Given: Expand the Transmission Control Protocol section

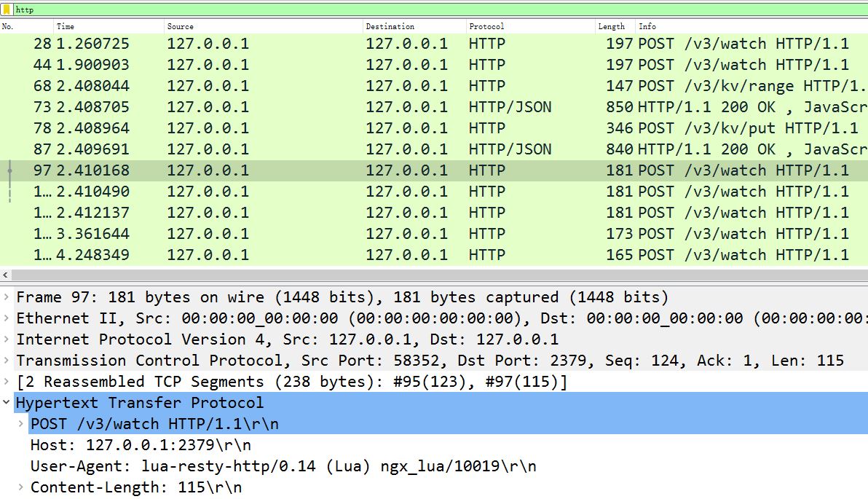Looking at the screenshot, I should [x=7, y=361].
